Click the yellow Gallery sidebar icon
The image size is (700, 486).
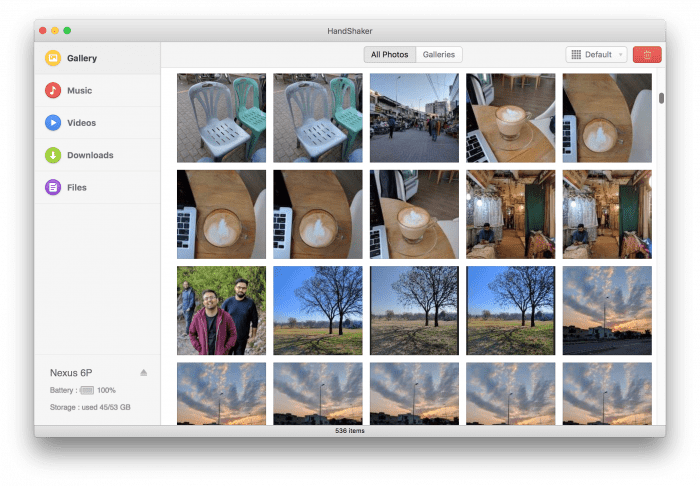[x=52, y=59]
